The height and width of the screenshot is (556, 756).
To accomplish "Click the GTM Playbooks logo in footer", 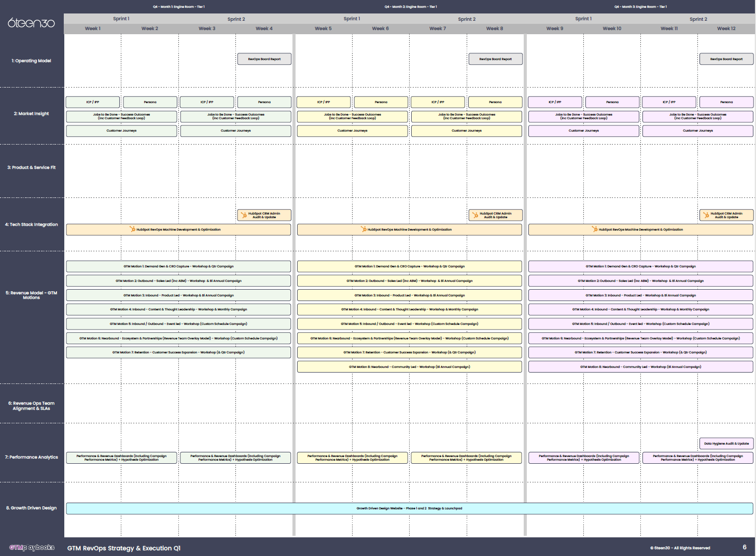I will (x=32, y=547).
